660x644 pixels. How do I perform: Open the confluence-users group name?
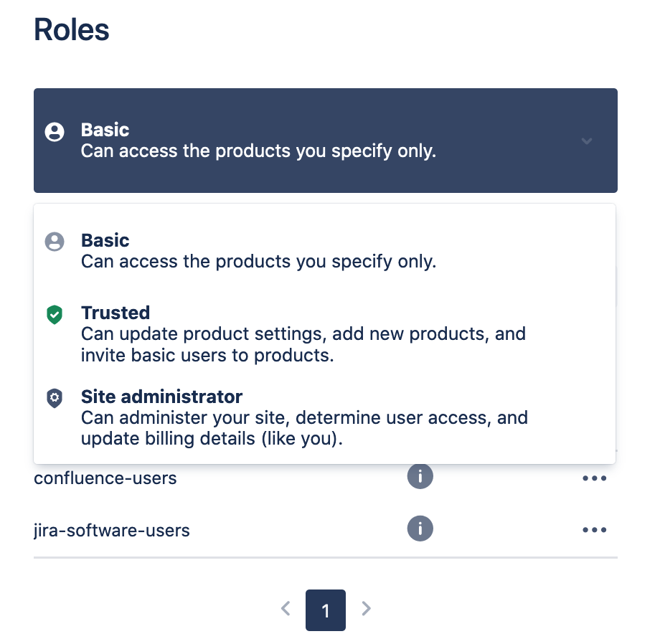tap(105, 478)
